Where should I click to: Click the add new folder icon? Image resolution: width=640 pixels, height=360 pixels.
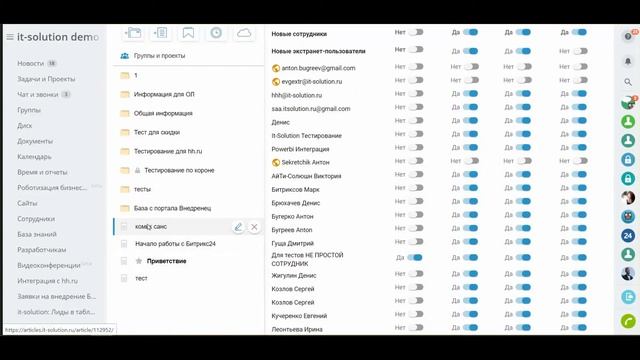133,33
